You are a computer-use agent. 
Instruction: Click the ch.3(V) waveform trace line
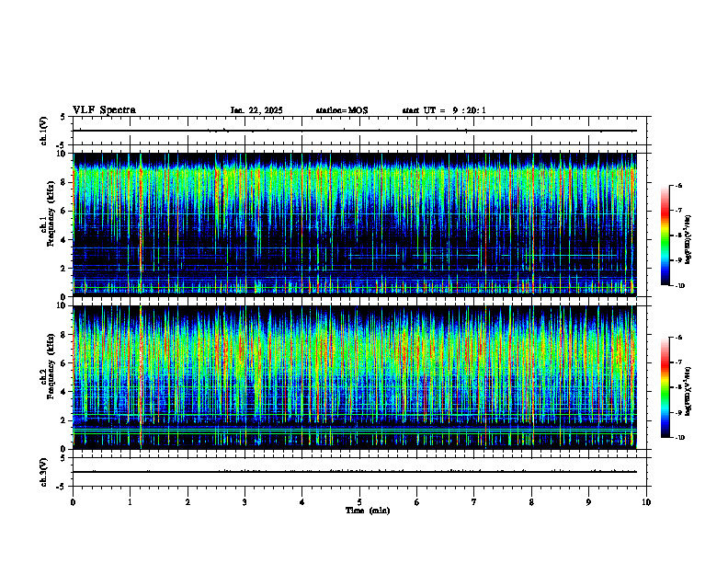tap(355, 472)
